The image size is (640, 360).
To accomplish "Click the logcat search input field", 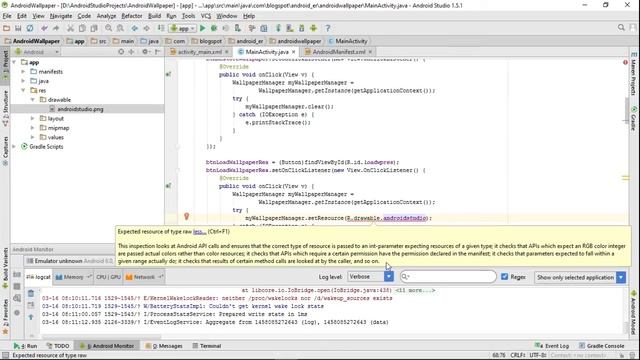I will click(x=448, y=277).
